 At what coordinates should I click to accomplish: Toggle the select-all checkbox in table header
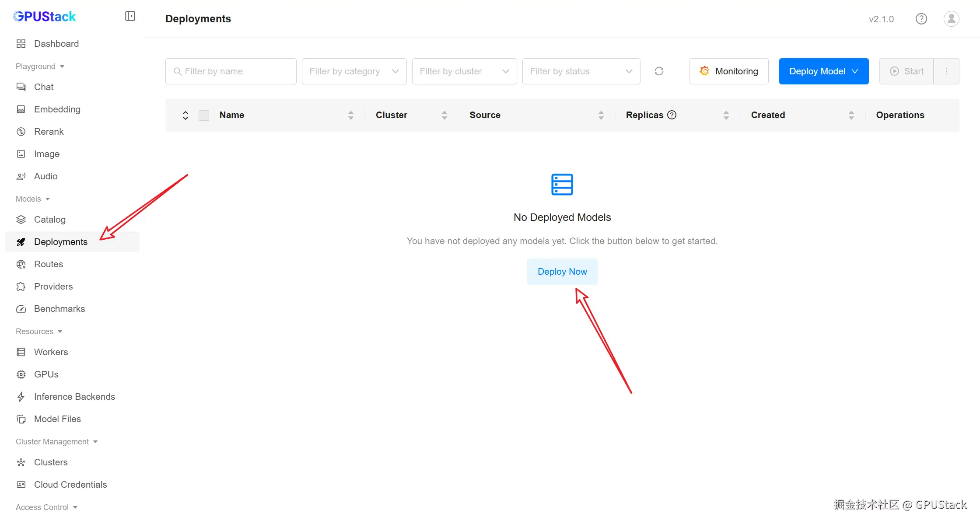pos(204,115)
